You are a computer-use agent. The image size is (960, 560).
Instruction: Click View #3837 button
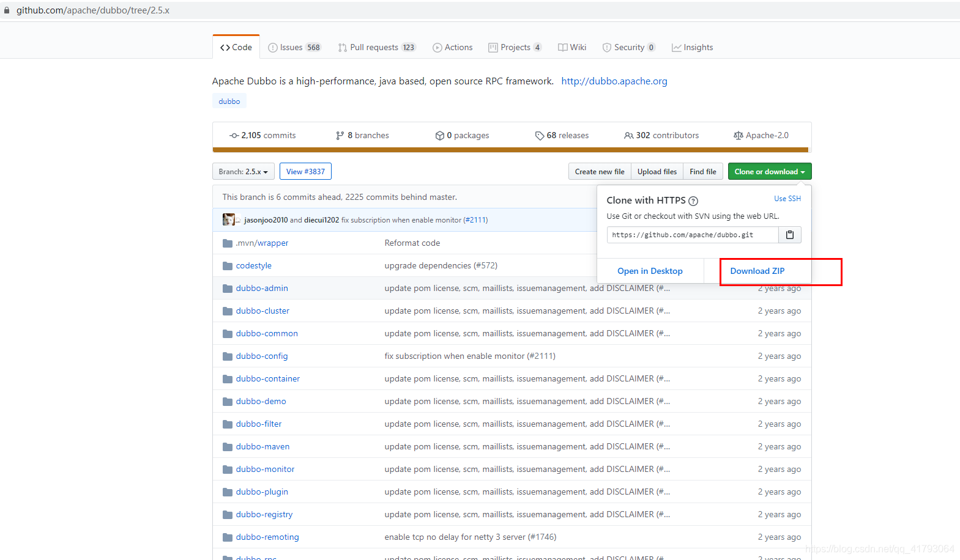(305, 171)
